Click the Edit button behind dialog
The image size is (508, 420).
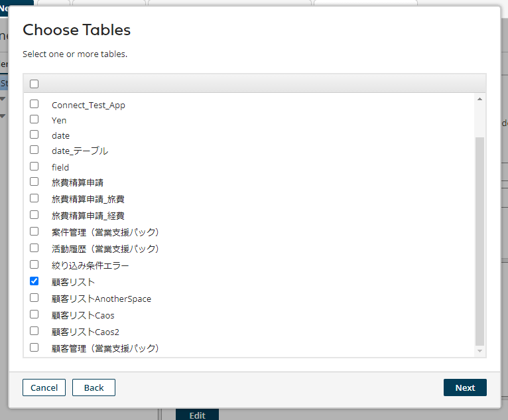click(x=197, y=415)
